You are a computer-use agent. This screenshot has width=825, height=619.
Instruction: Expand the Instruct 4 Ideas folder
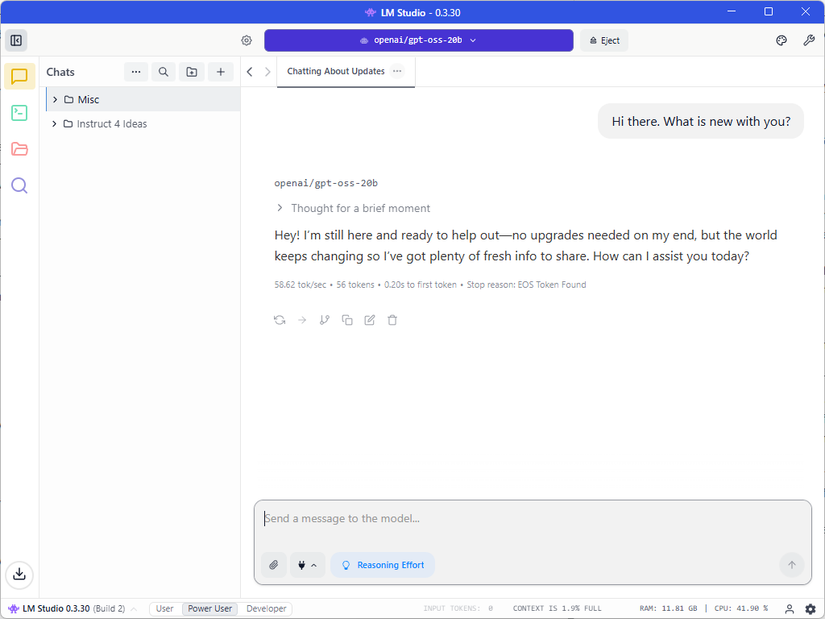pyautogui.click(x=55, y=123)
